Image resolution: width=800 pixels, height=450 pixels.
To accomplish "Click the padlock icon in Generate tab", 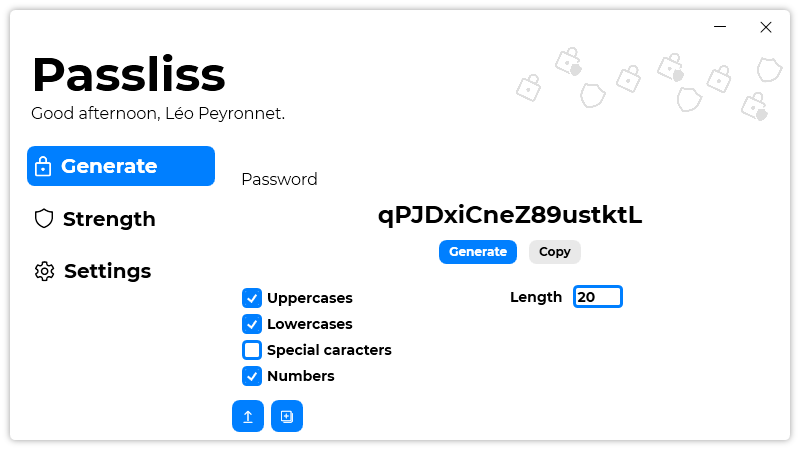I will tap(43, 166).
